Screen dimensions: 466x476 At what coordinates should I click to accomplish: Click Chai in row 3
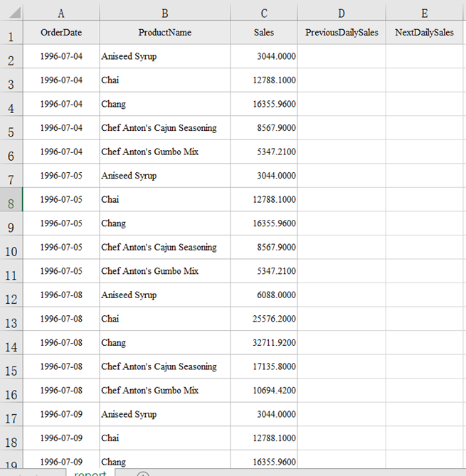pos(110,80)
